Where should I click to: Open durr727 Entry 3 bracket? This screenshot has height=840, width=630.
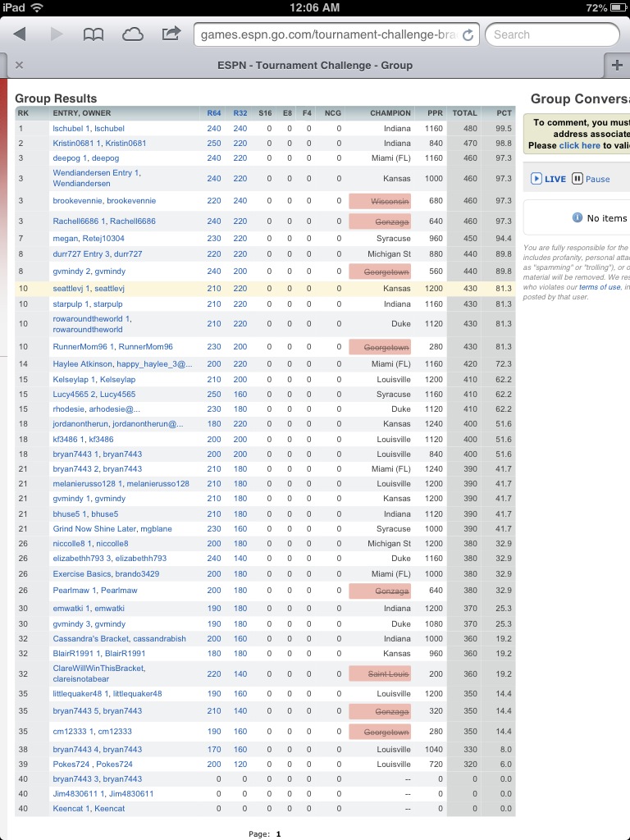[x=97, y=254]
